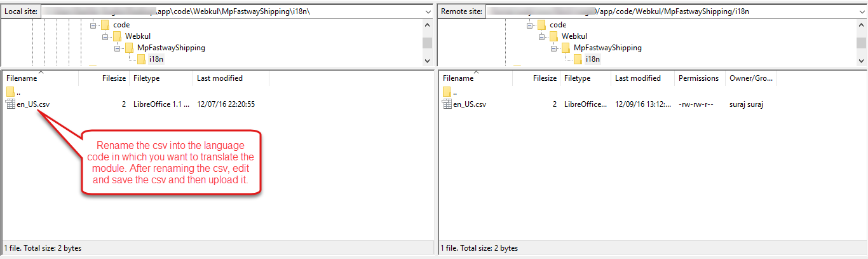The height and width of the screenshot is (259, 868).
Task: Click the Webkul folder icon in the local tree
Action: tap(118, 36)
